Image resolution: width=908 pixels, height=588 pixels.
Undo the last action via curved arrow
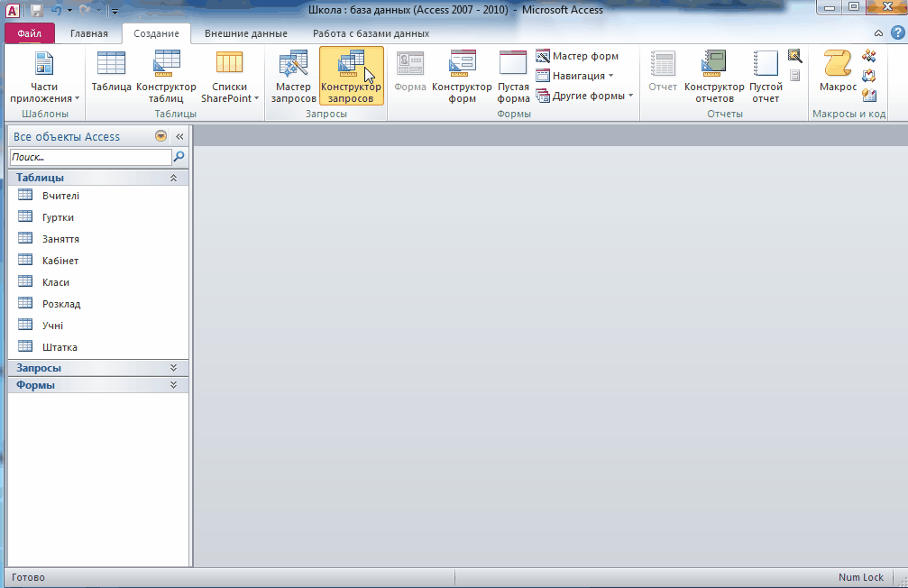(x=57, y=11)
